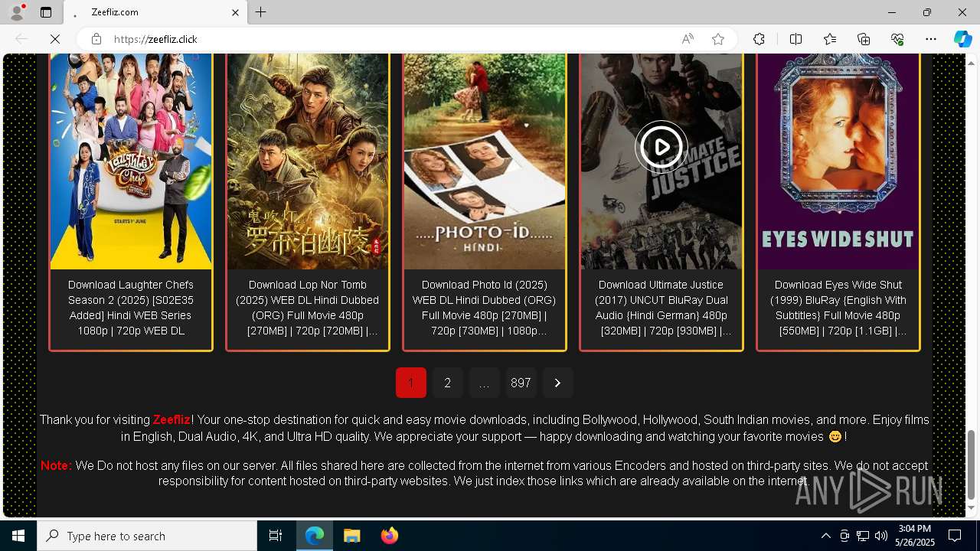Click the red Zeefliz link
Screen dimensions: 980x551
pos(171,419)
